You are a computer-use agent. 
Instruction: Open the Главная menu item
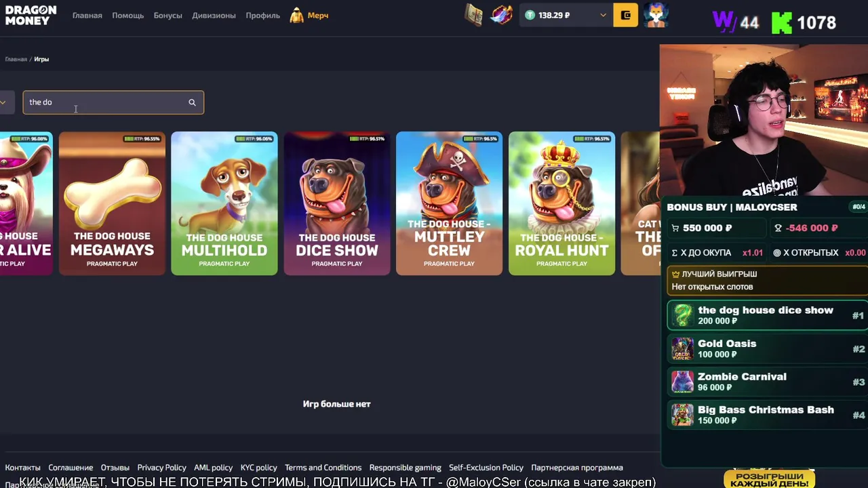(x=87, y=15)
